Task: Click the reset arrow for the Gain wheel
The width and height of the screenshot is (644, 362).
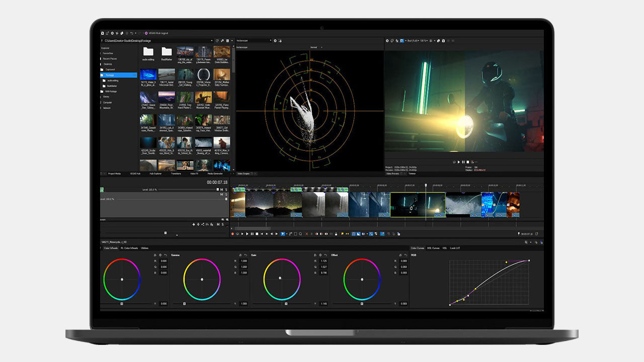Action: [x=326, y=255]
